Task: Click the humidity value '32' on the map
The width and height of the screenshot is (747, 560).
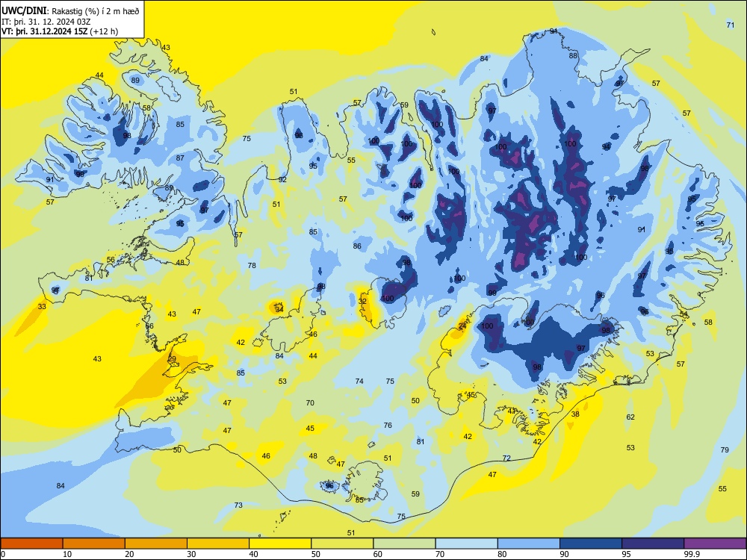Action: (x=362, y=302)
